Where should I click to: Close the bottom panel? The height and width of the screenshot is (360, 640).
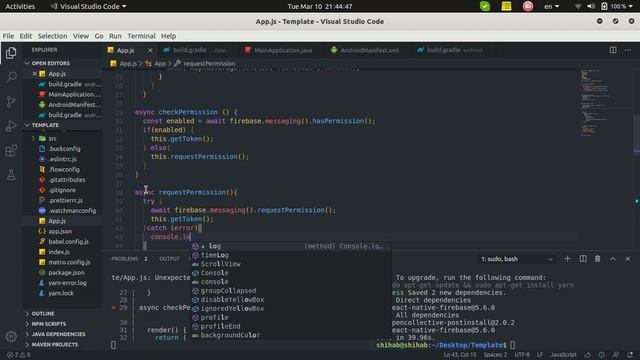[628, 259]
